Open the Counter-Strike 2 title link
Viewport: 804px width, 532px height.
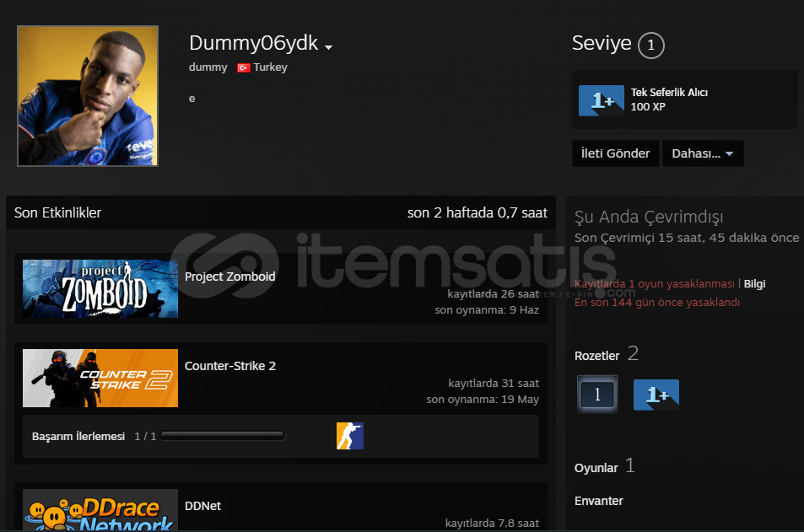pos(230,366)
